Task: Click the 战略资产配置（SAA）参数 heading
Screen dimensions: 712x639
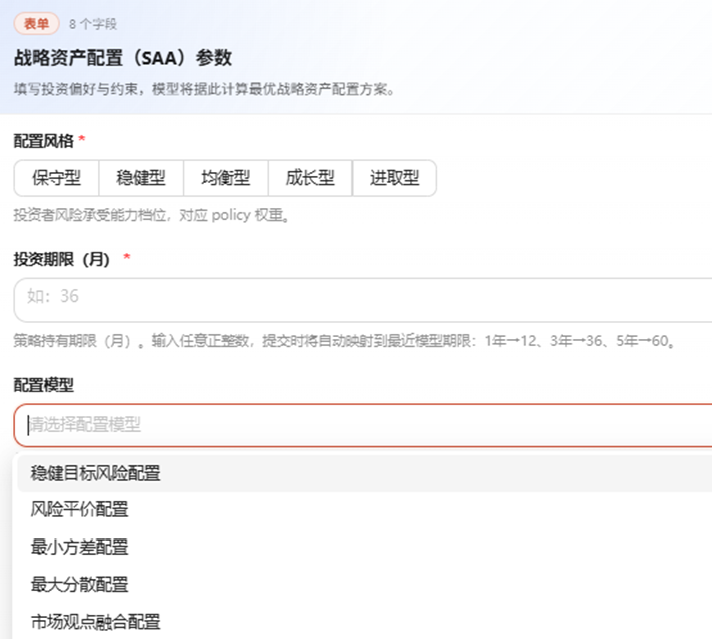Action: (123, 58)
